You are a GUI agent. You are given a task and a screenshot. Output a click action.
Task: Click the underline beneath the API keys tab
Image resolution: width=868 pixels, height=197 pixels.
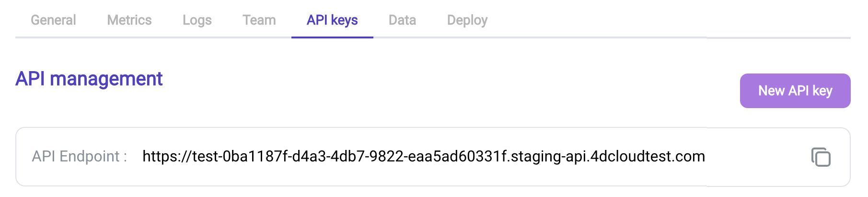point(332,37)
